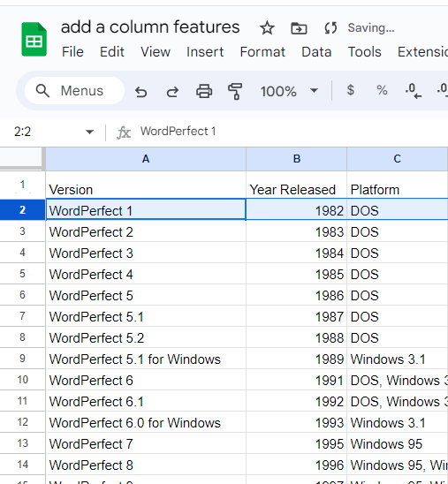Open the zoom 100% dropdown
The height and width of the screenshot is (484, 448).
(289, 91)
